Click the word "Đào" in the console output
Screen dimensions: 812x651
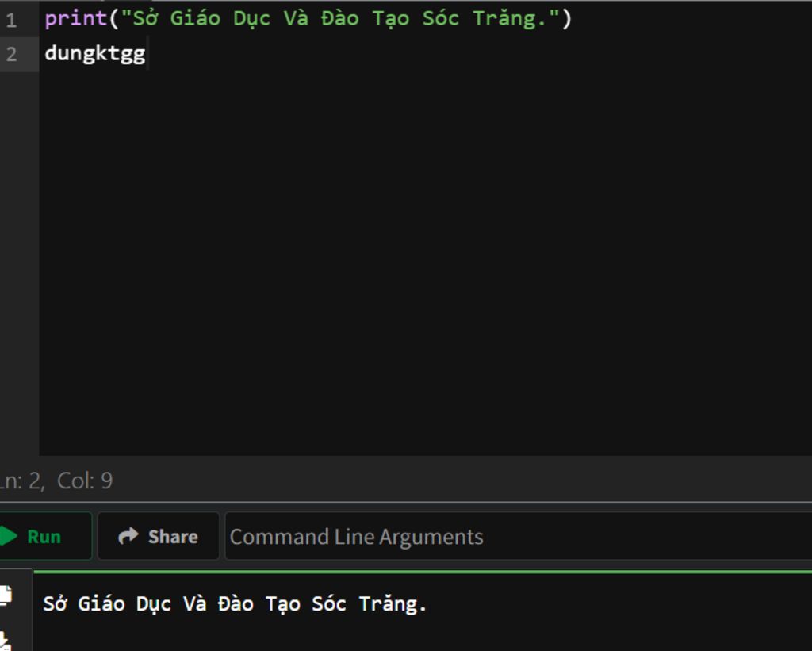236,604
